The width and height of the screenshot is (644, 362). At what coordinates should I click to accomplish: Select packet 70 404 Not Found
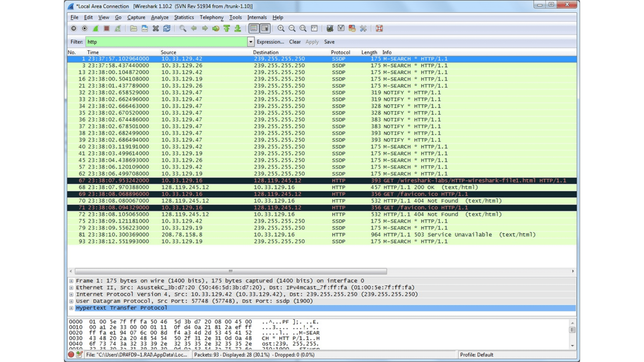pyautogui.click(x=322, y=201)
